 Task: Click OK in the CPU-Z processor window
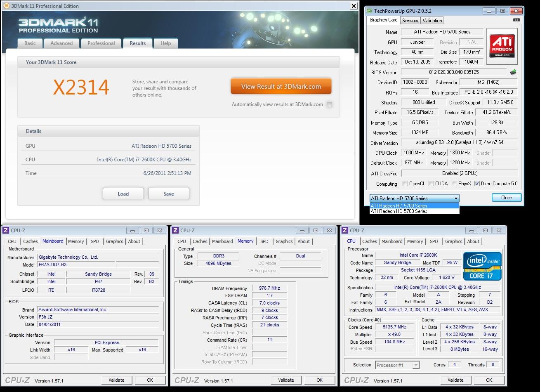(x=489, y=380)
